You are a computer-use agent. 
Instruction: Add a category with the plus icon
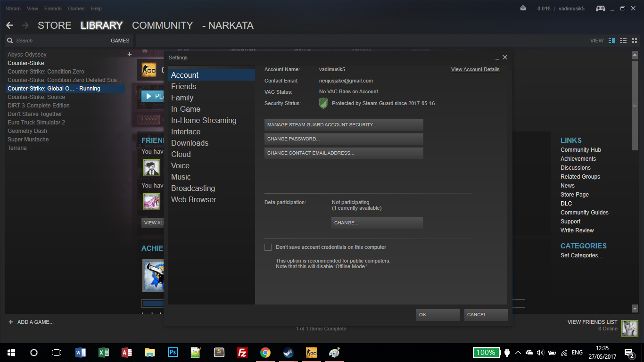click(130, 54)
